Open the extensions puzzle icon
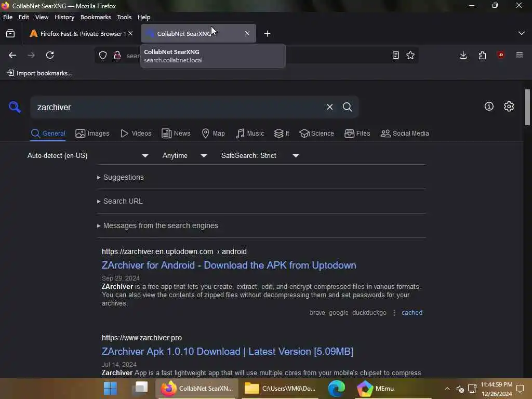532x399 pixels. tap(482, 55)
